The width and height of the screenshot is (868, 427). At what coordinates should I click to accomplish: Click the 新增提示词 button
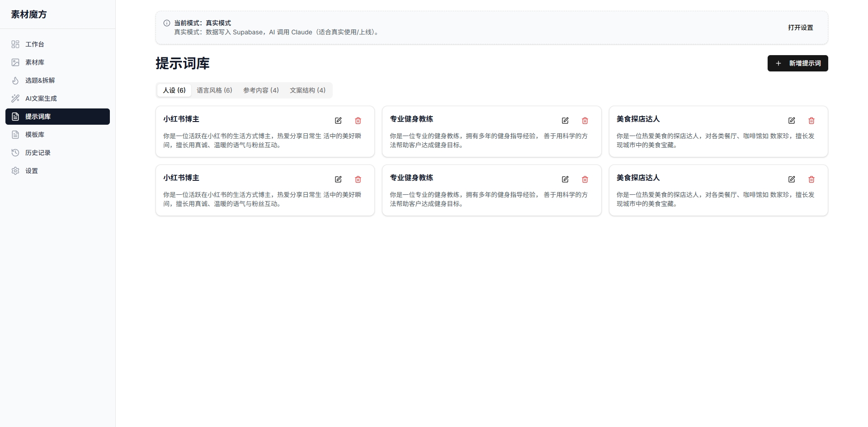tap(797, 63)
